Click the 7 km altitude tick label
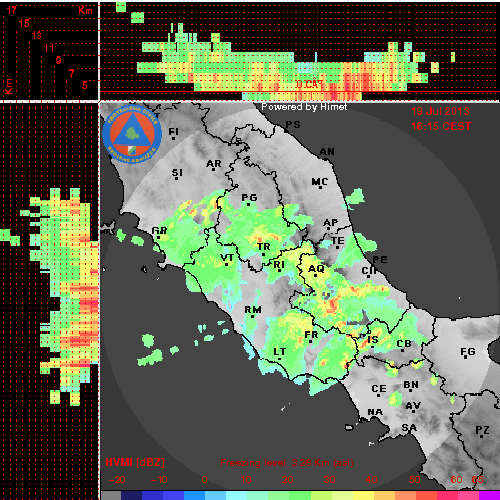500x500 pixels. coord(71,73)
